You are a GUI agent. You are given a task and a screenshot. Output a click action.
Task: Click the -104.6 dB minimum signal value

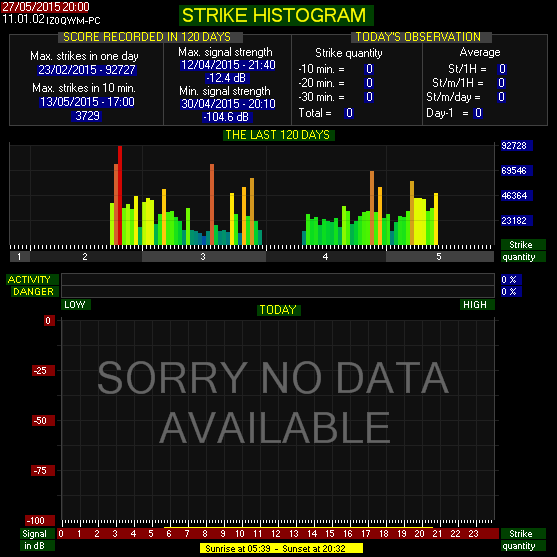pyautogui.click(x=226, y=117)
